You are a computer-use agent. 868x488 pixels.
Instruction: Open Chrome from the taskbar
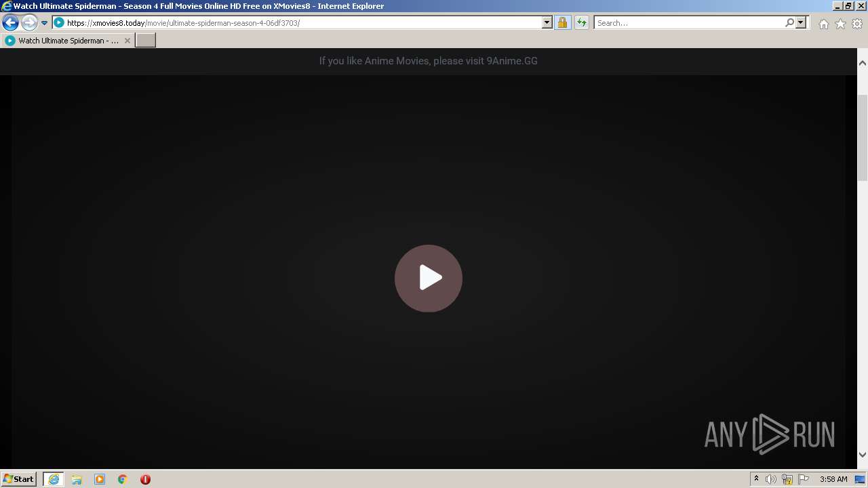123,479
